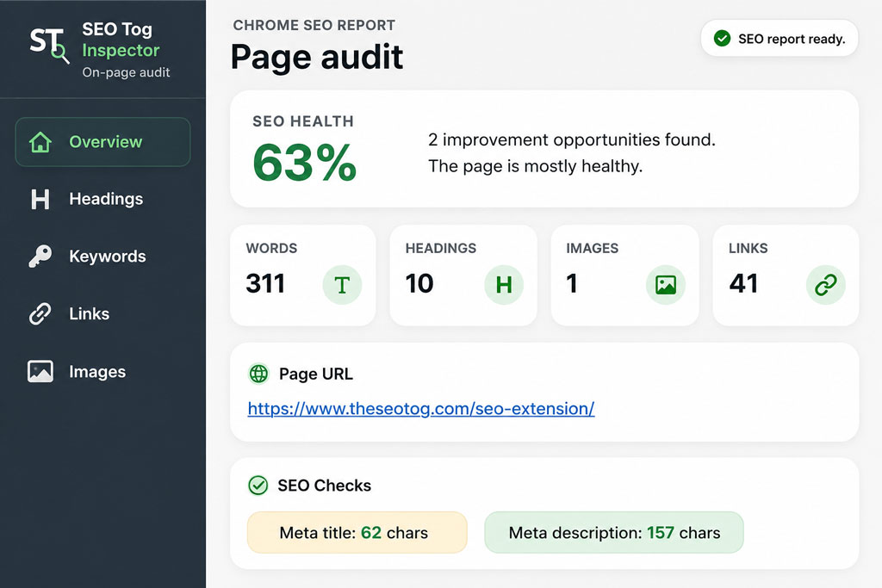882x588 pixels.
Task: Click the '2 improvement opportunities found.' text
Action: (x=572, y=139)
